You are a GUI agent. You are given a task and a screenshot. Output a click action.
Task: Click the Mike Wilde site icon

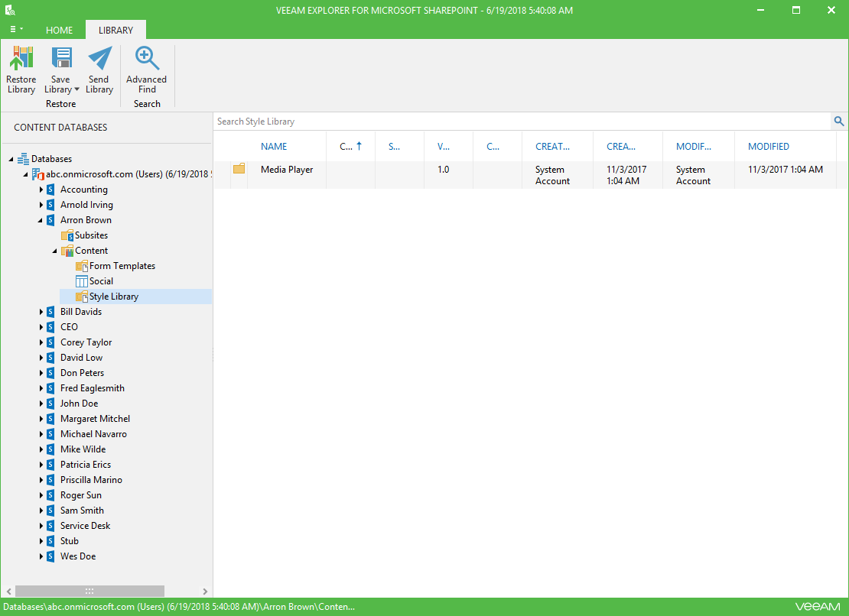pos(51,449)
